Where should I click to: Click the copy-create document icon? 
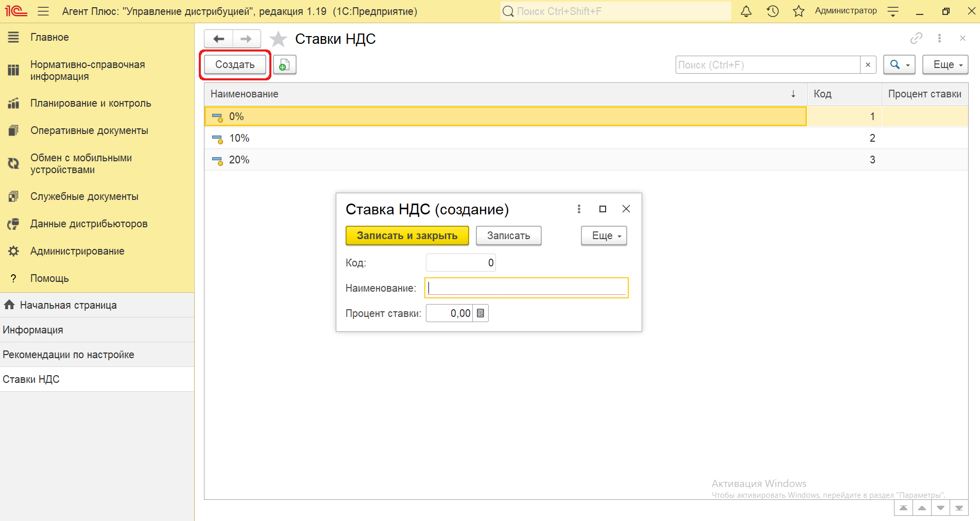click(284, 65)
